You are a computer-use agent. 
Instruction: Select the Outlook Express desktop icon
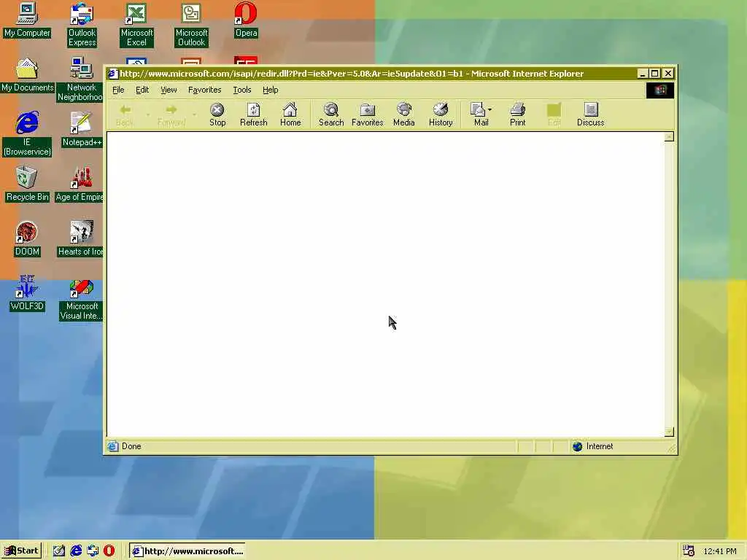point(82,25)
